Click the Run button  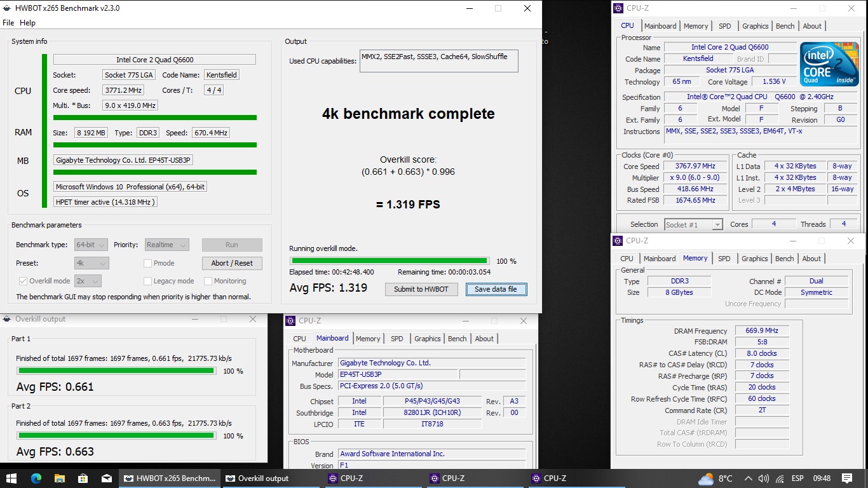point(232,245)
